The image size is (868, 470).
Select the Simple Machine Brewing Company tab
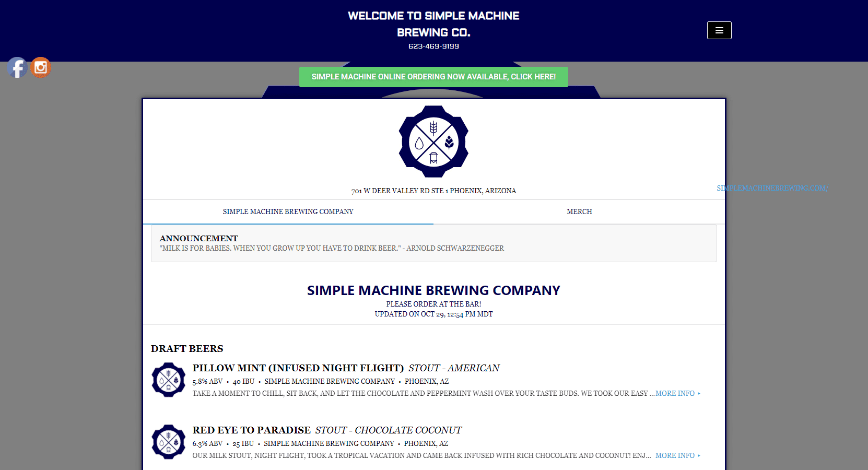pyautogui.click(x=288, y=211)
